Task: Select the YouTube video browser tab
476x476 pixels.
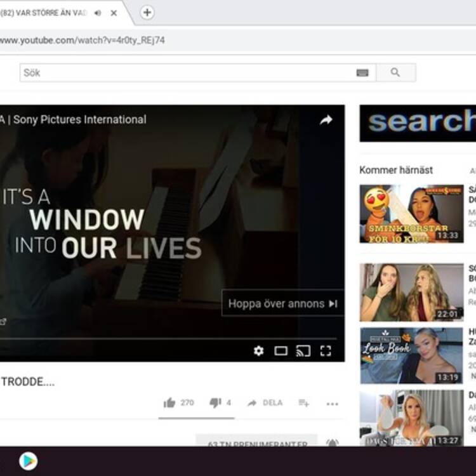Action: [61, 13]
